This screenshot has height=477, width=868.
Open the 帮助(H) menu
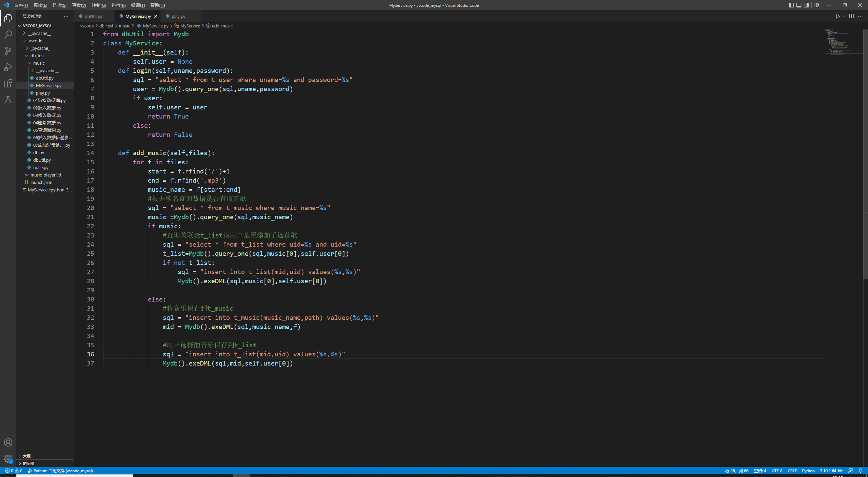coord(157,5)
